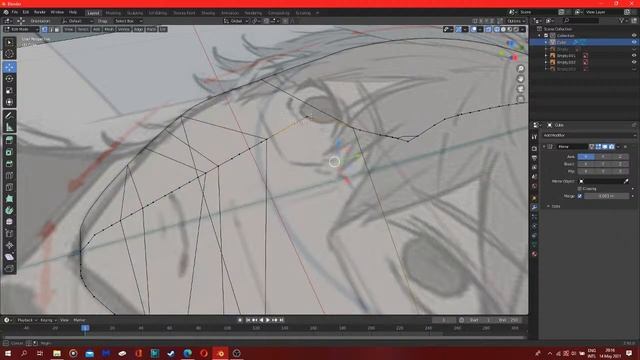
Task: Click the Mirror Object field
Action: pos(603,181)
